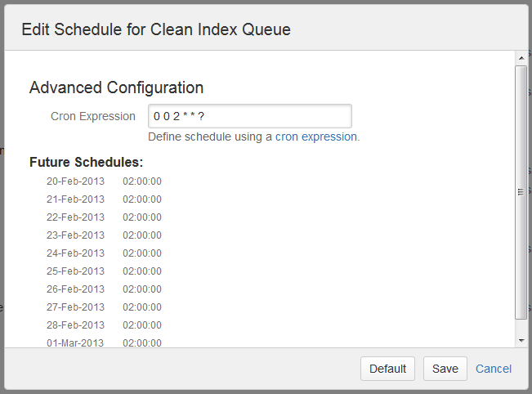Image resolution: width=532 pixels, height=394 pixels.
Task: Cancel editing the schedule
Action: coord(494,369)
